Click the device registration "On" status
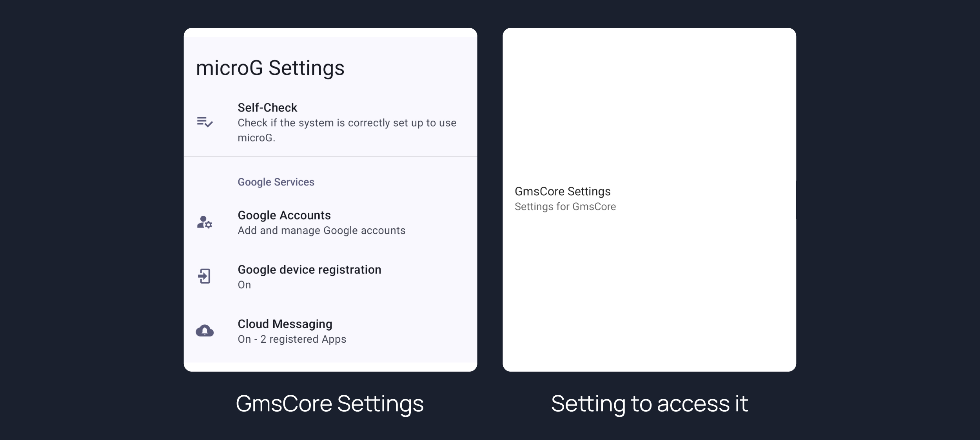980x440 pixels. [x=244, y=285]
